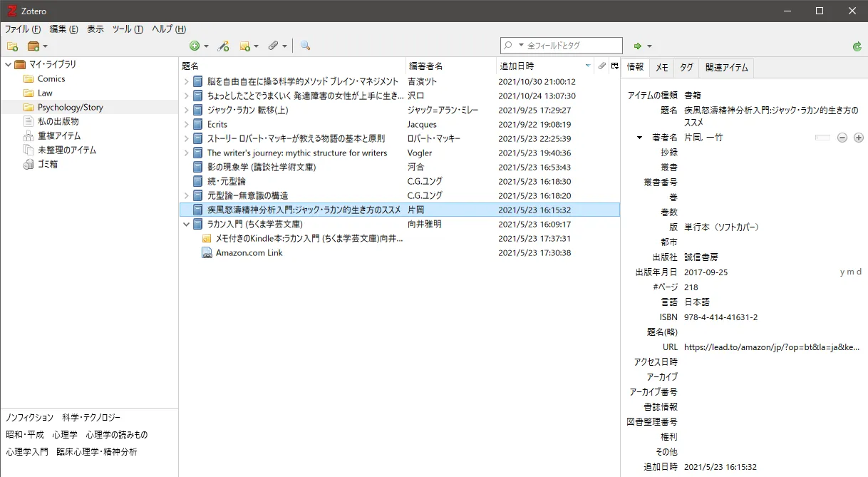Add another author with plus button

(859, 138)
